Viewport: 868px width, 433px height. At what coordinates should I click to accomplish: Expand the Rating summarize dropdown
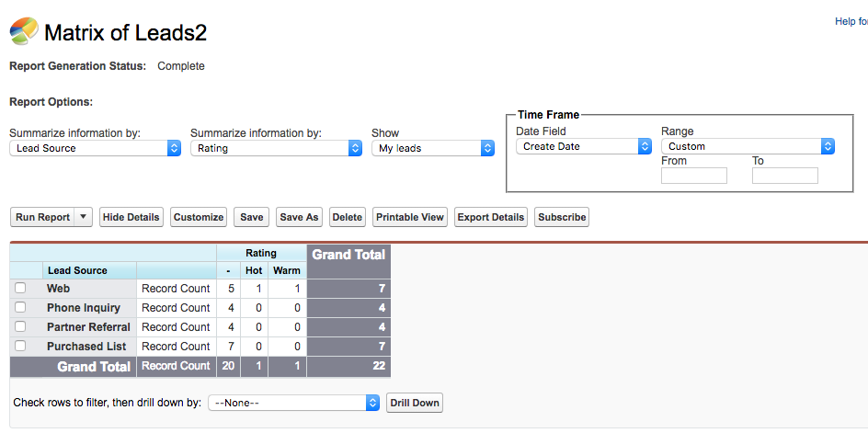tap(276, 148)
